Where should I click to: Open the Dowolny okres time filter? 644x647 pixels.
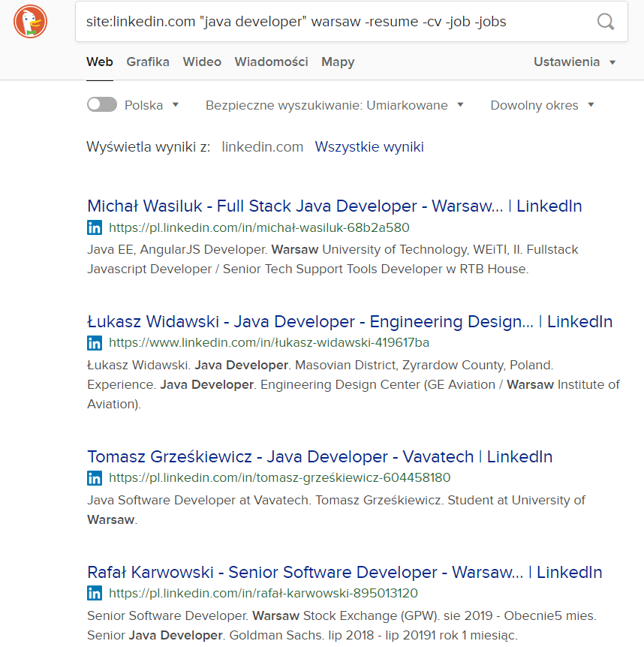coord(542,105)
